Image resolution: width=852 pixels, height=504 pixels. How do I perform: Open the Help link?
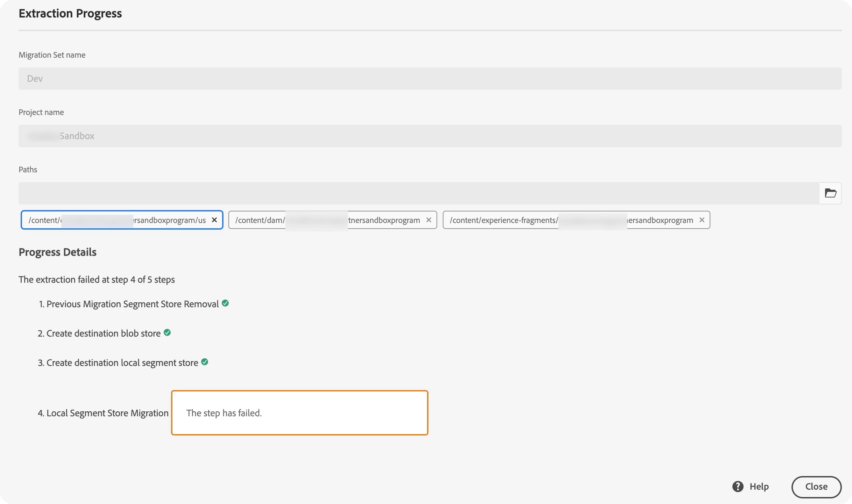point(759,487)
